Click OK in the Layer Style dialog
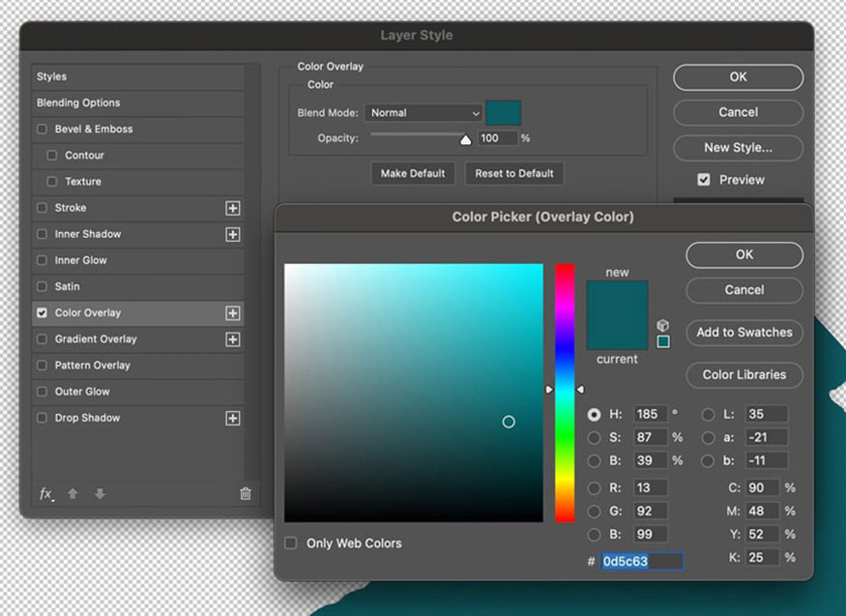 click(738, 77)
